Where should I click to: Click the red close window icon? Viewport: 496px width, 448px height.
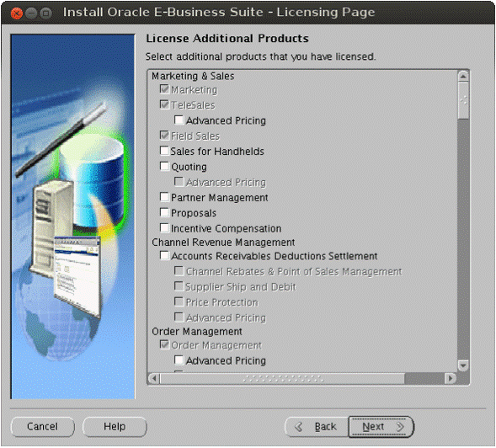pyautogui.click(x=17, y=13)
